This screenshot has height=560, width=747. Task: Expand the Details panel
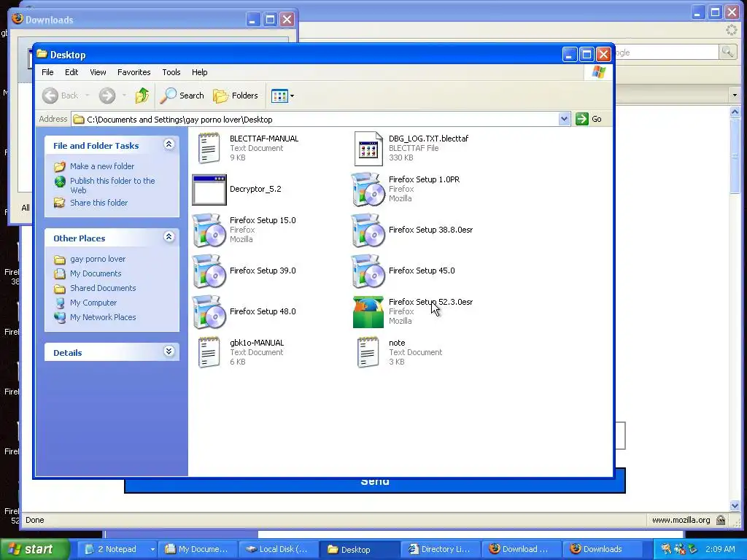pyautogui.click(x=169, y=351)
